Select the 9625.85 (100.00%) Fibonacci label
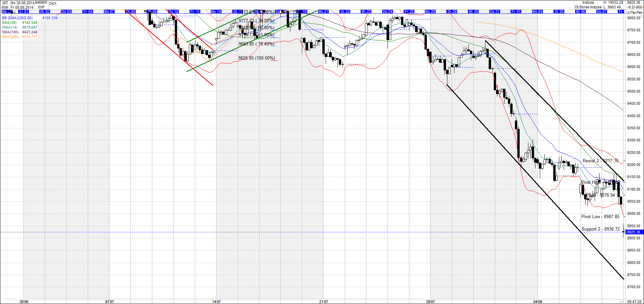 click(257, 58)
